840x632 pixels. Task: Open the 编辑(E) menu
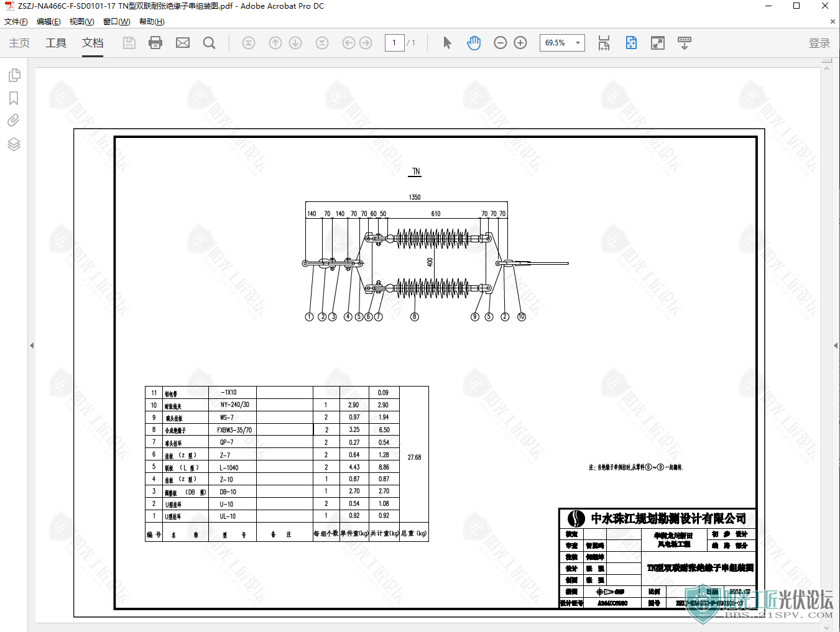48,22
